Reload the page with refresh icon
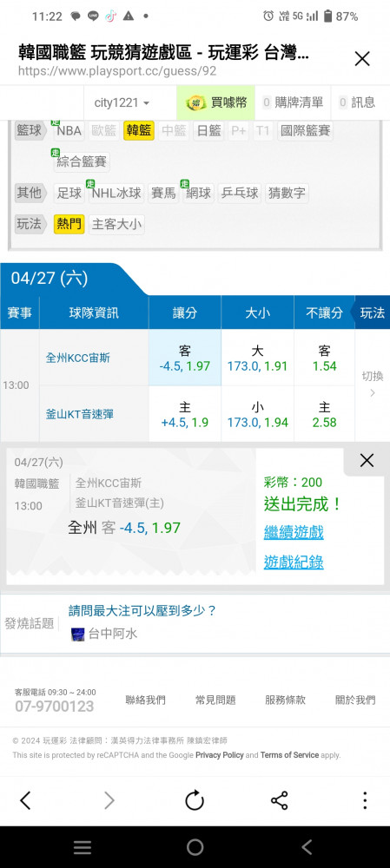The height and width of the screenshot is (868, 390). pos(195,800)
